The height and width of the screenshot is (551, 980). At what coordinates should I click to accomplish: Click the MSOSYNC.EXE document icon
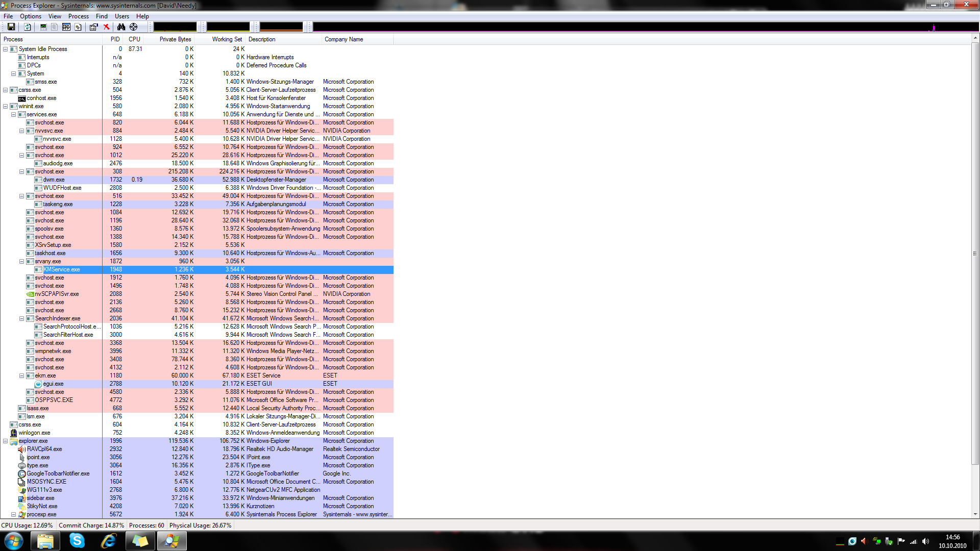pos(22,482)
